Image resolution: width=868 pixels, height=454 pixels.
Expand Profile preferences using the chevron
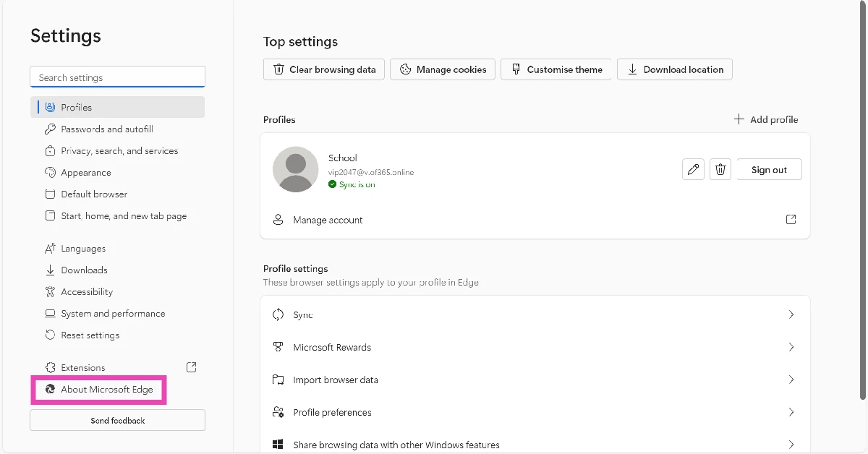[x=791, y=412]
